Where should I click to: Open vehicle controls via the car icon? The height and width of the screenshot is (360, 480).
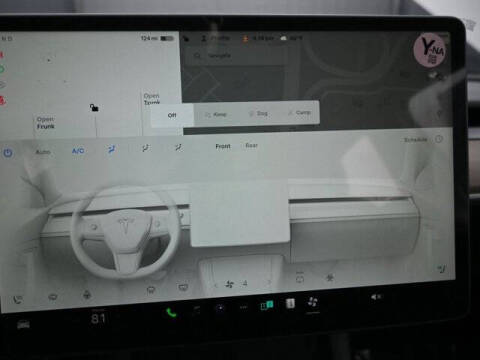click(23, 324)
